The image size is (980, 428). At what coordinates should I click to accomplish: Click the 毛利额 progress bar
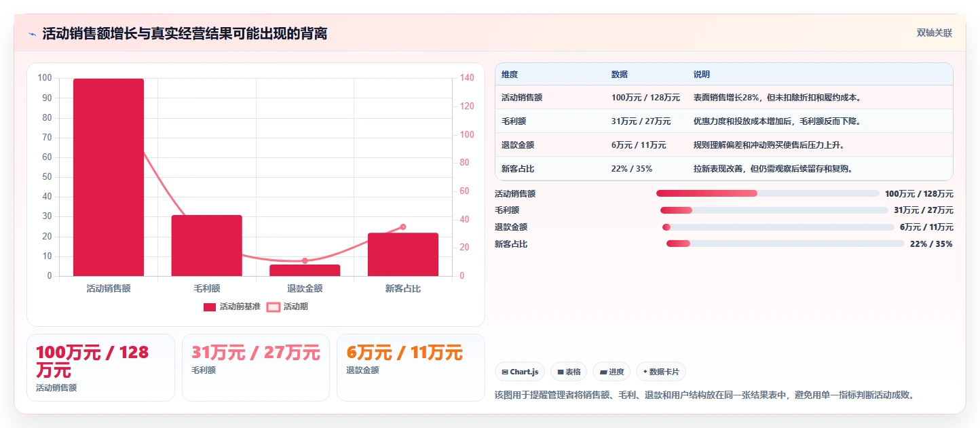click(x=774, y=210)
